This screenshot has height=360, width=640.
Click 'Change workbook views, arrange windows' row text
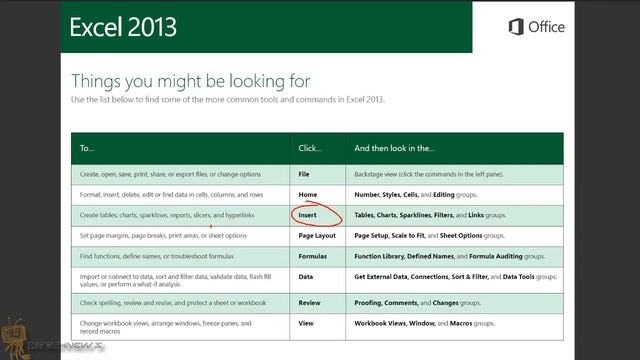pos(166,327)
